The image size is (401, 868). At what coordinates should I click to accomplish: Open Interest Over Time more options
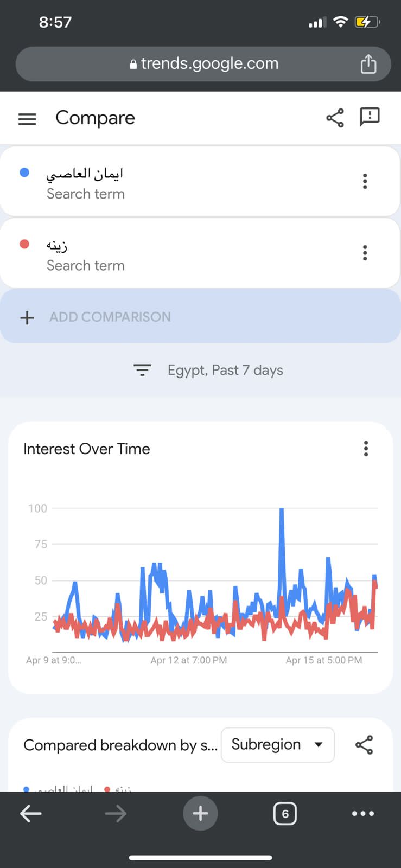pos(366,449)
